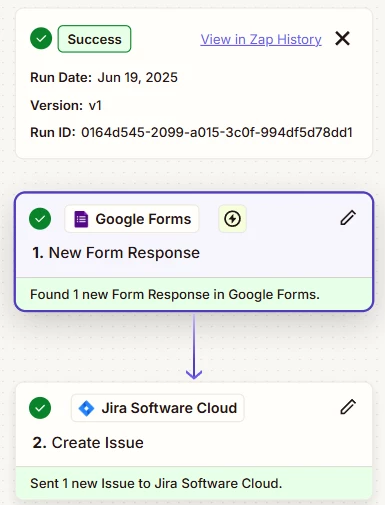
Task: Edit the Google Forms step with the pencil icon
Action: 348,218
